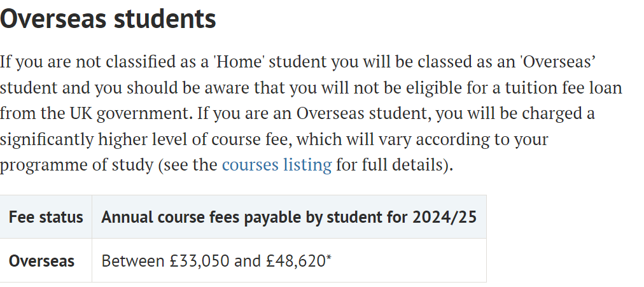Click the asterisk after £48,620
644x287 pixels.
pos(329,258)
